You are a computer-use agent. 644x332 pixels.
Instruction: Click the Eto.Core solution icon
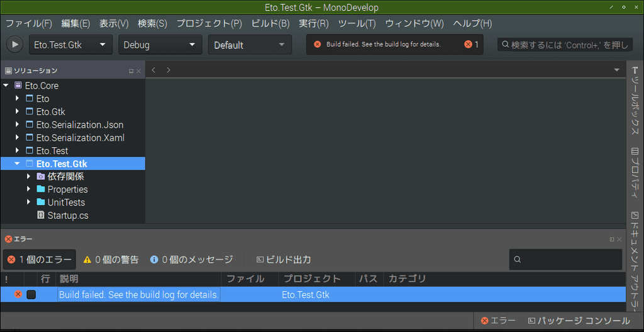(x=18, y=86)
